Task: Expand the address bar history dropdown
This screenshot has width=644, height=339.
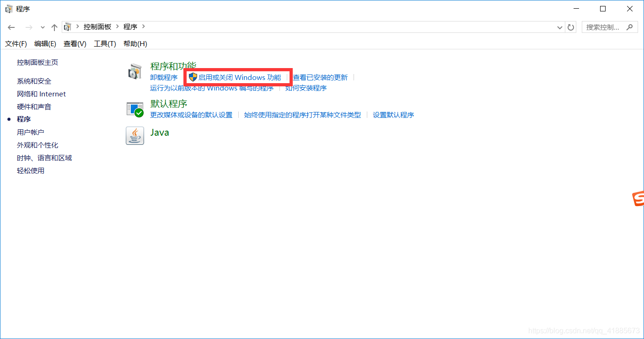Action: point(560,27)
